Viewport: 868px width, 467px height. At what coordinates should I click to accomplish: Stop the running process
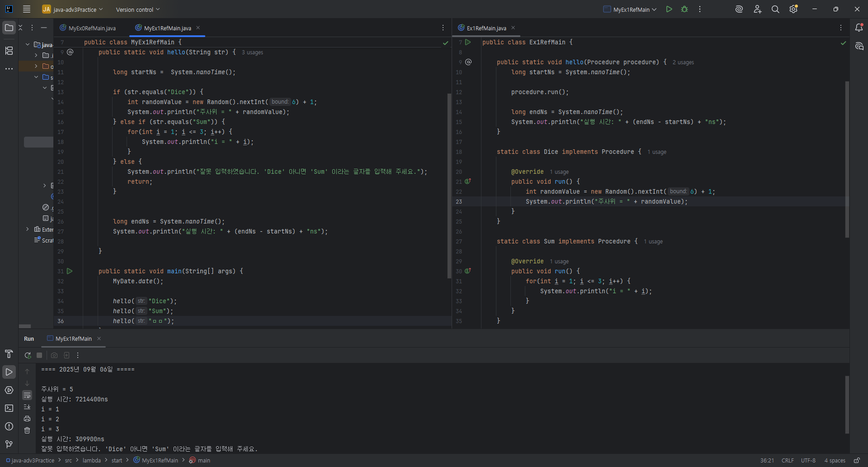39,355
